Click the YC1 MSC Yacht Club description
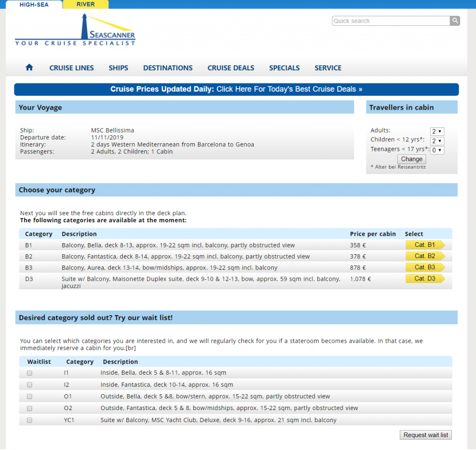476x450 pixels. [218, 420]
